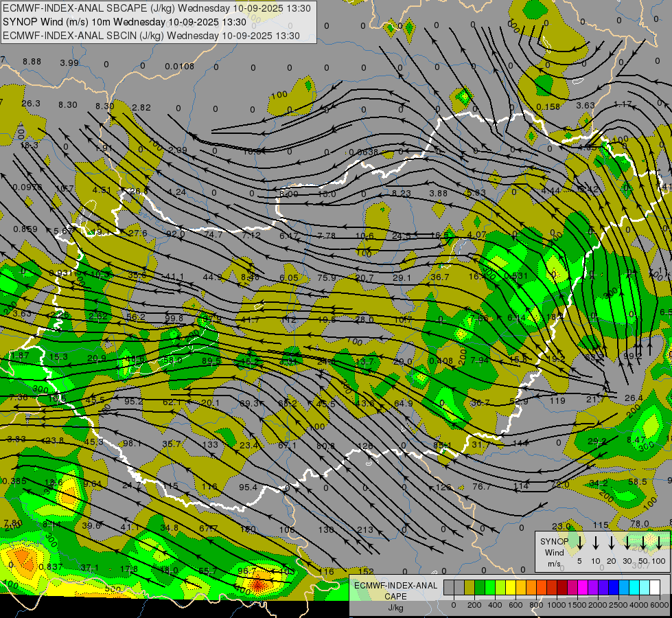Screen dimensions: 672x618
Task: Pick the pure yellow swatch in the CAPE legend
Action: coord(511,588)
